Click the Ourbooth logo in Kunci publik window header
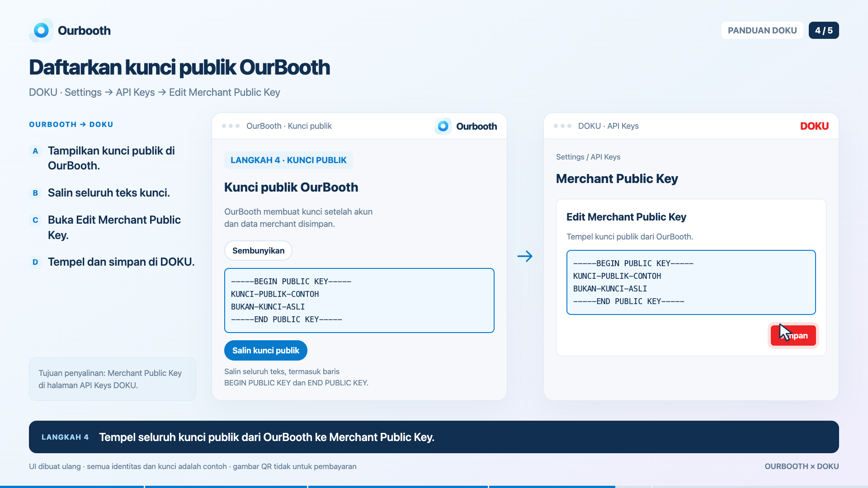Image resolution: width=868 pixels, height=488 pixels. click(466, 126)
